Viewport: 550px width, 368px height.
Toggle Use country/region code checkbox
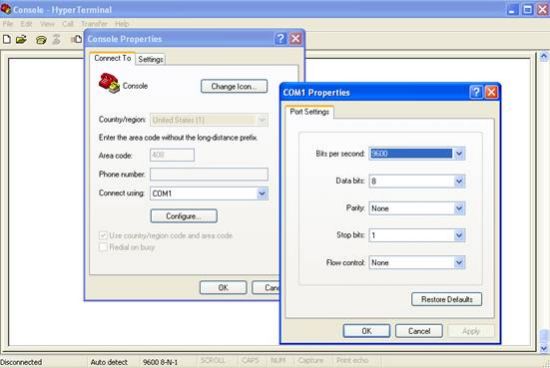tap(103, 235)
